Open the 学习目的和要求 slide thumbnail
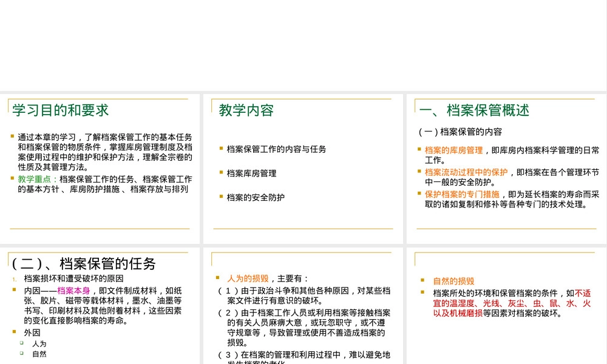This screenshot has width=607, height=364. pyautogui.click(x=100, y=169)
